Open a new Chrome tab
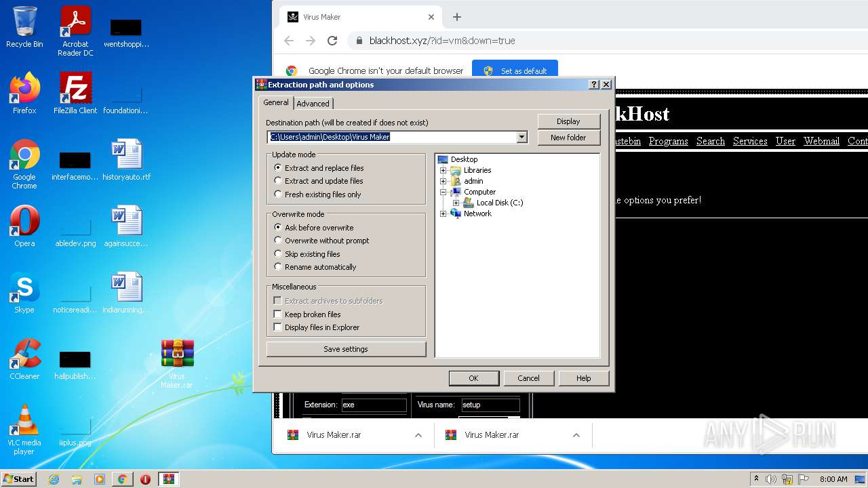 tap(456, 17)
